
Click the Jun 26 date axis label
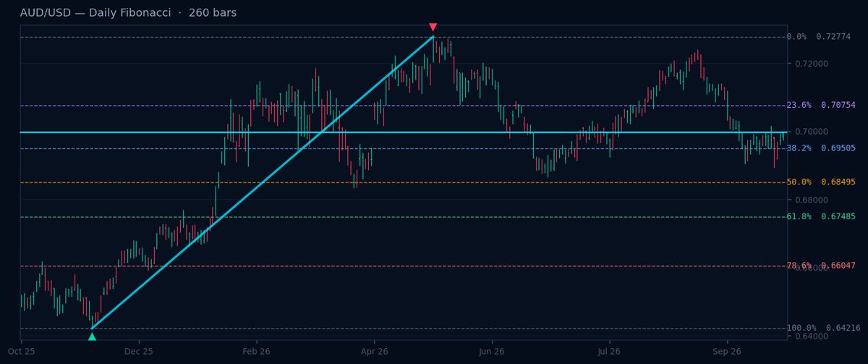pyautogui.click(x=492, y=351)
